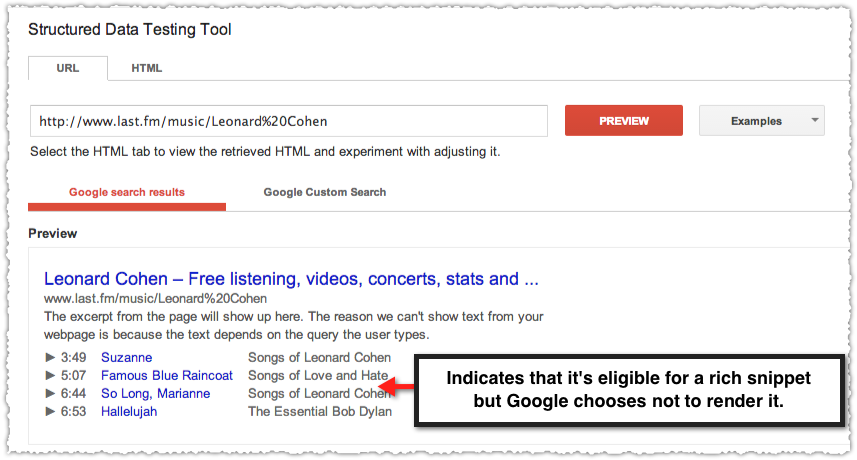
Task: Open the Famous Blue Raincoat link
Action: tap(167, 375)
